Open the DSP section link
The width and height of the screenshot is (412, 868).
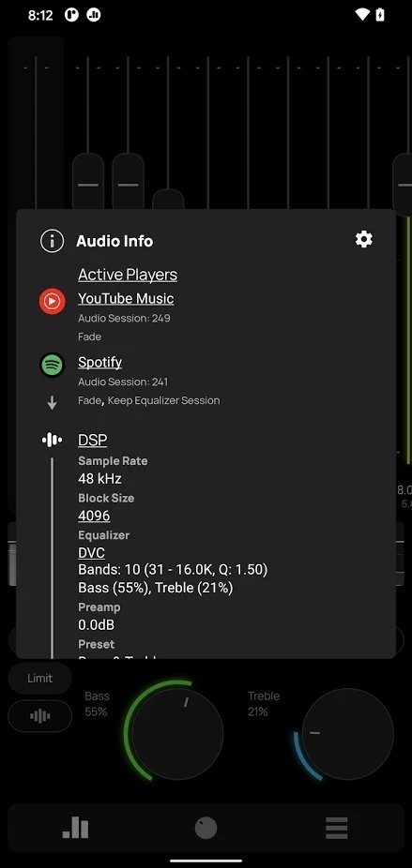(x=93, y=440)
